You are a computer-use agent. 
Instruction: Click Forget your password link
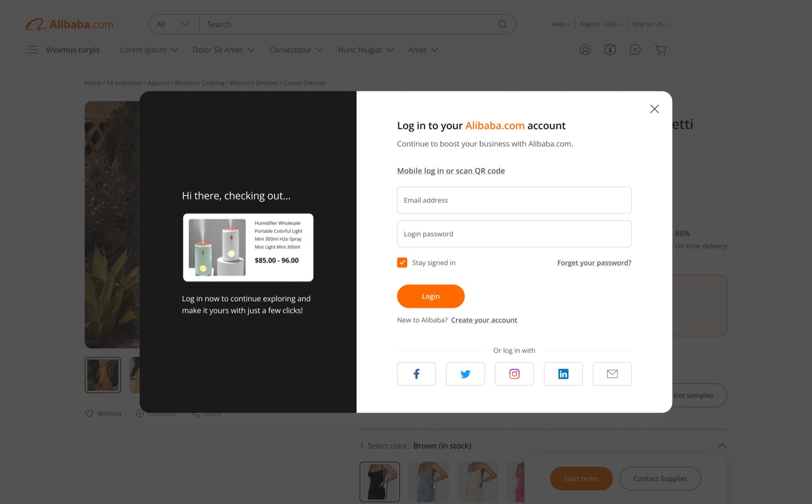point(594,263)
